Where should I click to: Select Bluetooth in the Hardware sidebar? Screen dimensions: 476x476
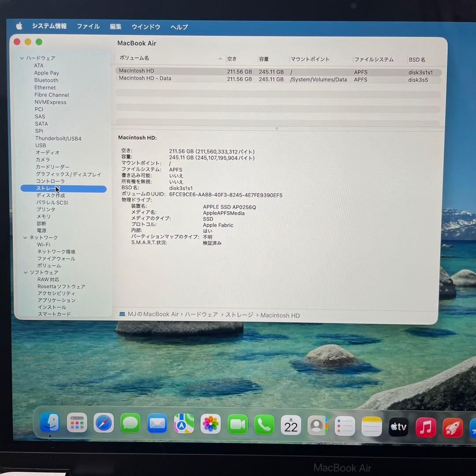[46, 80]
